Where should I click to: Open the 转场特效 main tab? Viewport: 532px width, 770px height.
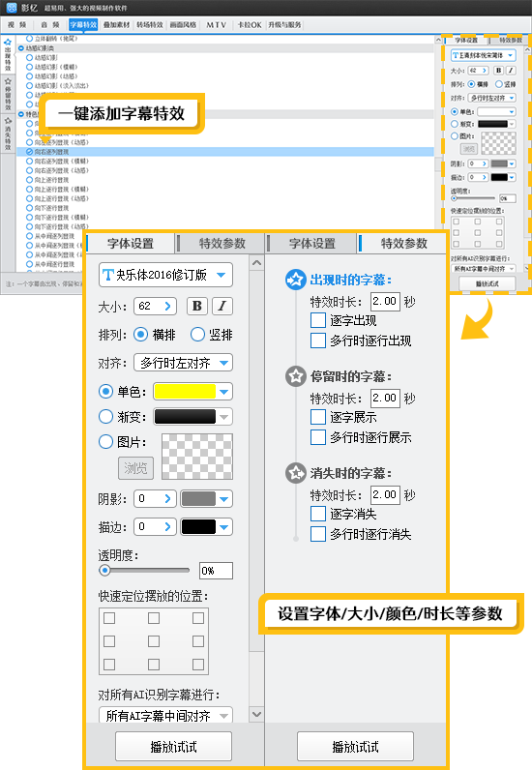(149, 24)
